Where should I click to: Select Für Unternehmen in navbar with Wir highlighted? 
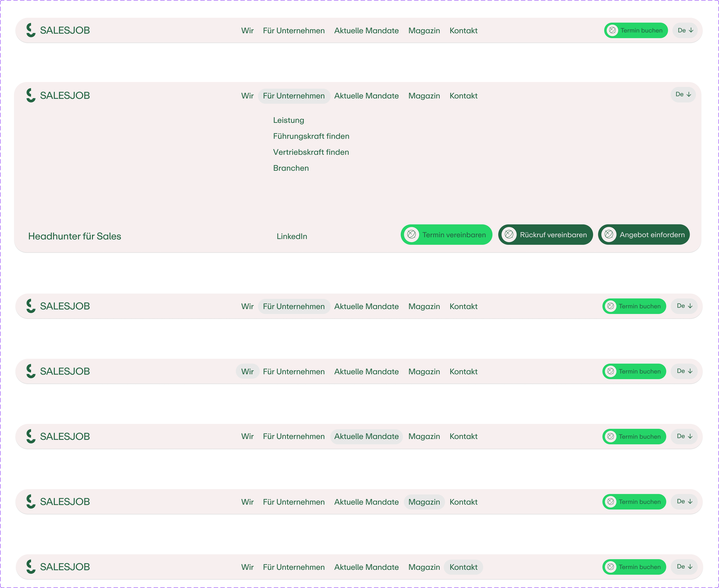point(294,372)
